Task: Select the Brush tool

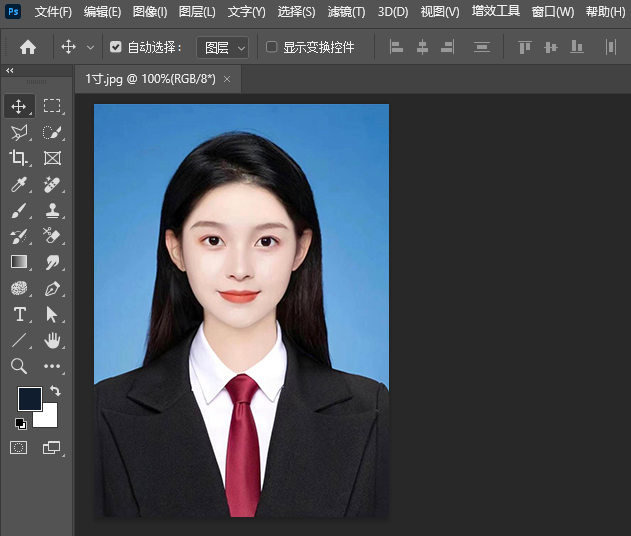Action: [19, 210]
